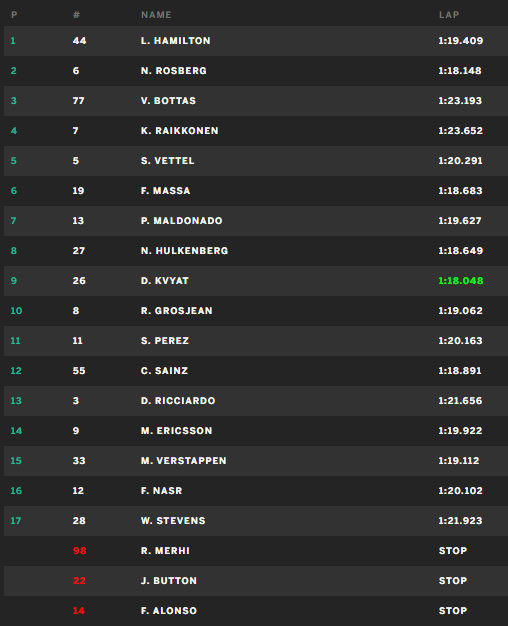Open D. RICCIARDO driver entry
The image size is (508, 626).
[x=178, y=400]
